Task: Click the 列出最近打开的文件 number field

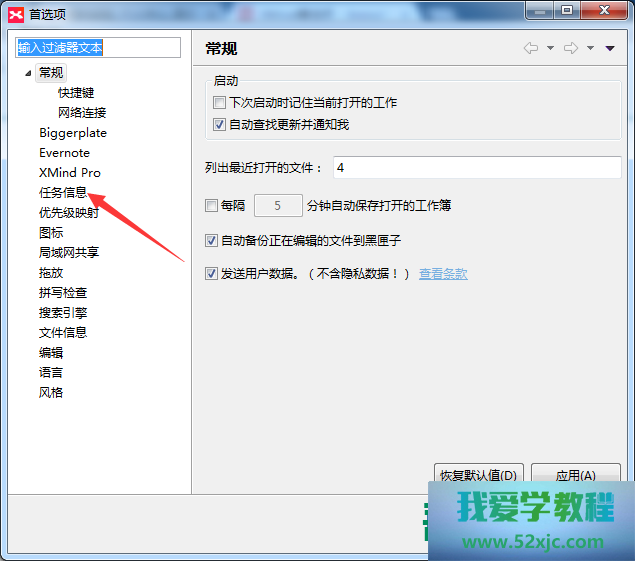Action: pos(475,168)
